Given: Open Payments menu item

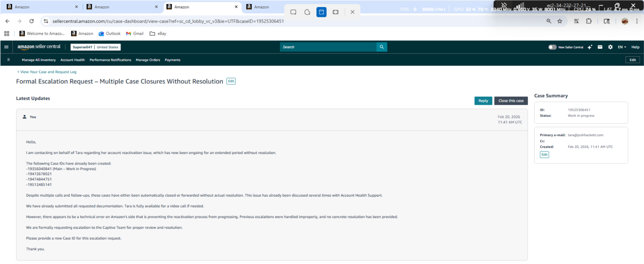Looking at the screenshot, I should (x=173, y=60).
